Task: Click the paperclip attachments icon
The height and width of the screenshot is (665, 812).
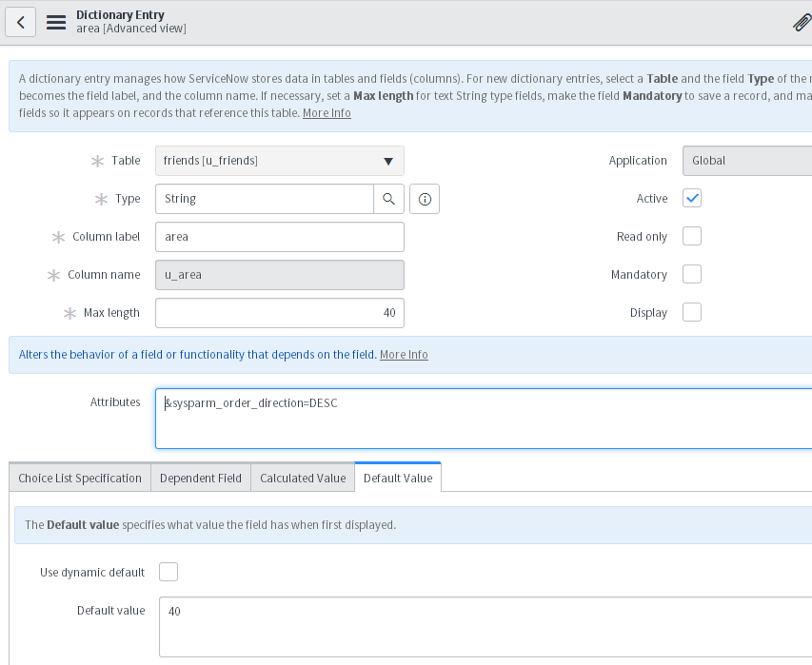Action: tap(802, 23)
